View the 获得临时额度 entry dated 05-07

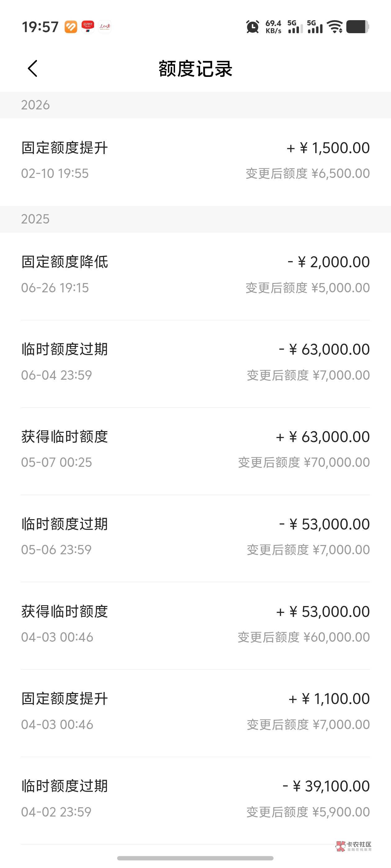pos(195,449)
